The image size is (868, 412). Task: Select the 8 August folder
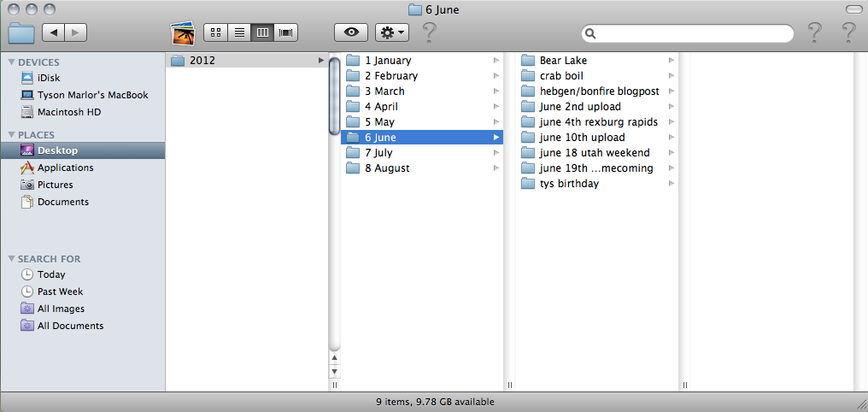422,168
